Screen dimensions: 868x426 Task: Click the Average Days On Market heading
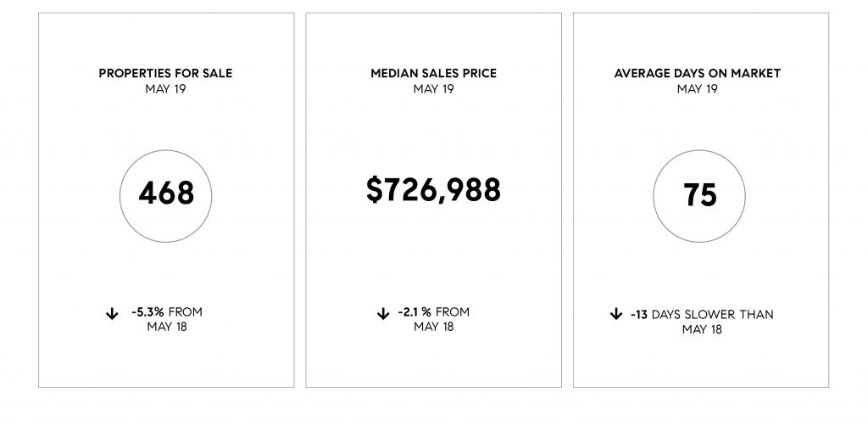click(x=698, y=73)
